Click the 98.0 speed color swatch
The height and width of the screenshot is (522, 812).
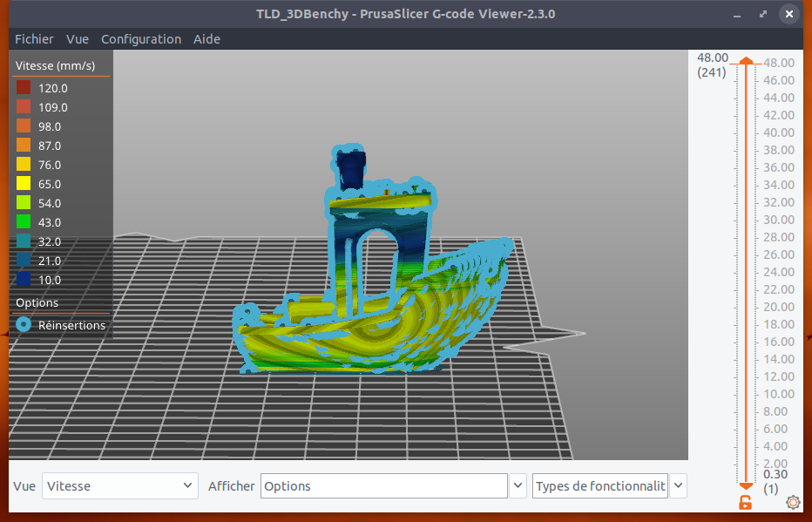click(24, 125)
